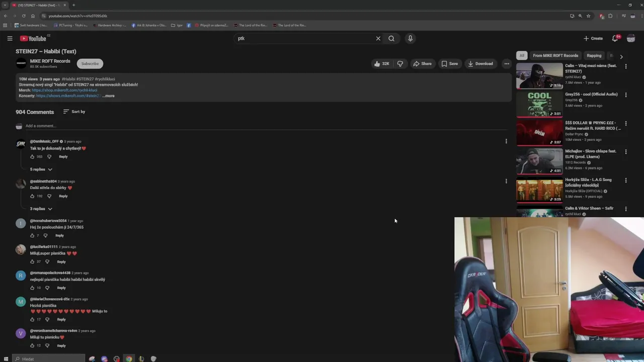Image resolution: width=644 pixels, height=362 pixels.
Task: Open menu for Grey256 - cool video
Action: click(x=626, y=95)
